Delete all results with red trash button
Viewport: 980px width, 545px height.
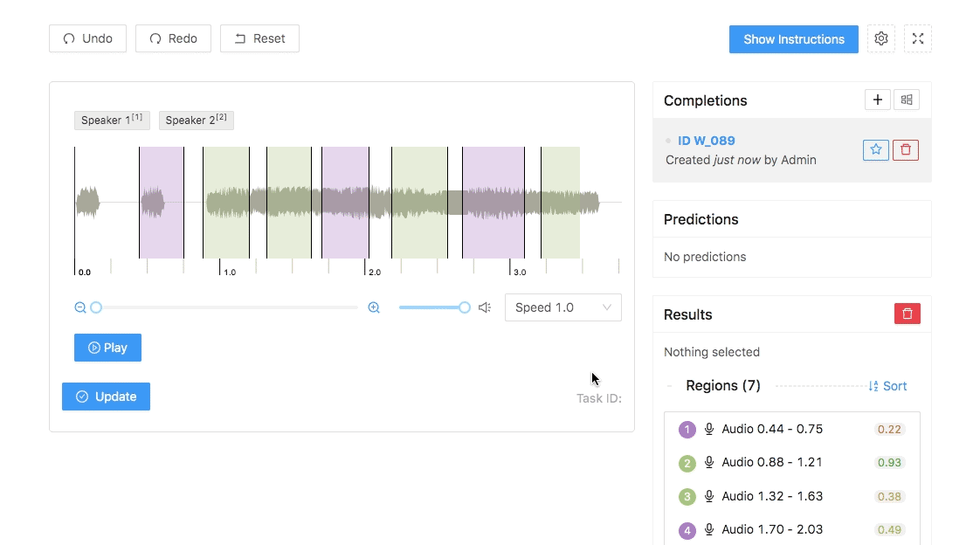tap(908, 314)
